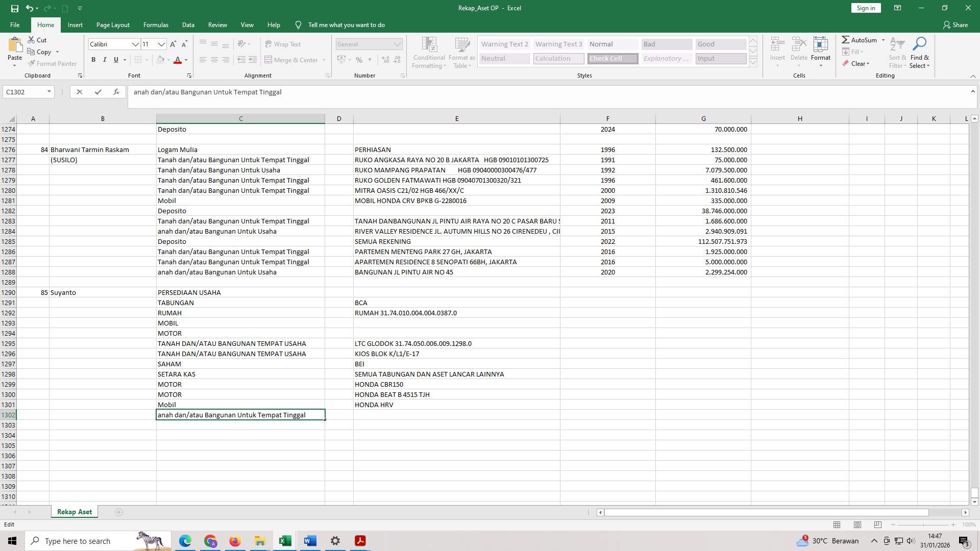Select the Center Align icon
The height and width of the screenshot is (551, 980).
pyautogui.click(x=214, y=60)
